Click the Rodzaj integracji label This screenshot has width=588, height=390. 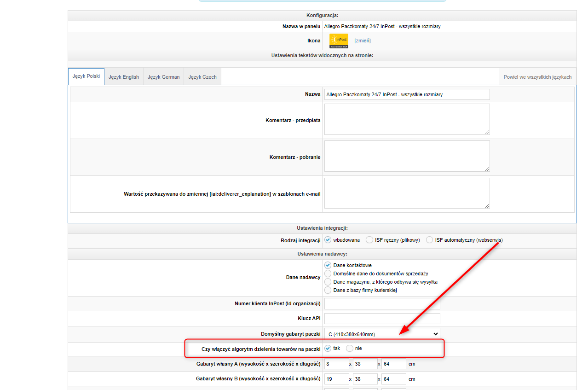pos(300,240)
